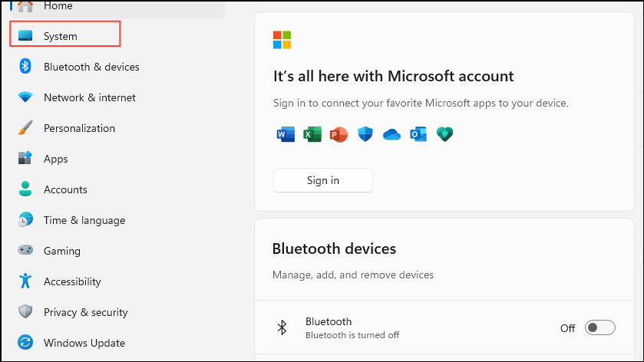Click 'Manage, add, and remove devices' text
The image size is (644, 362).
(353, 275)
